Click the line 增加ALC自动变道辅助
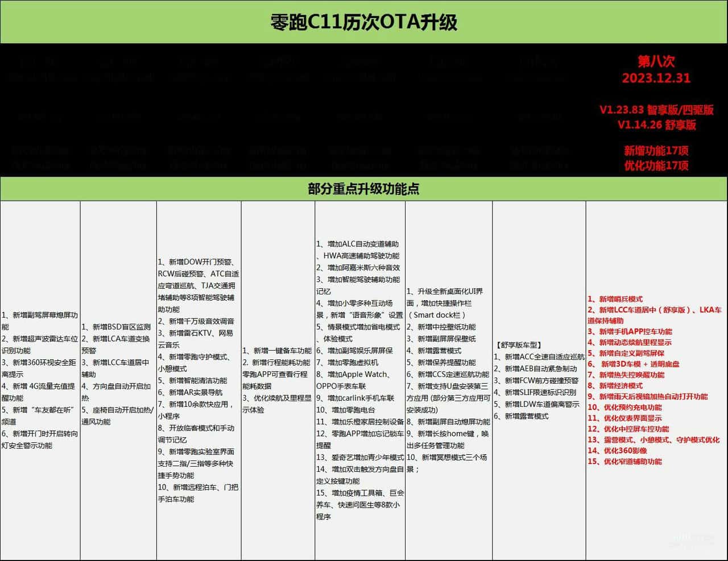 [358, 244]
